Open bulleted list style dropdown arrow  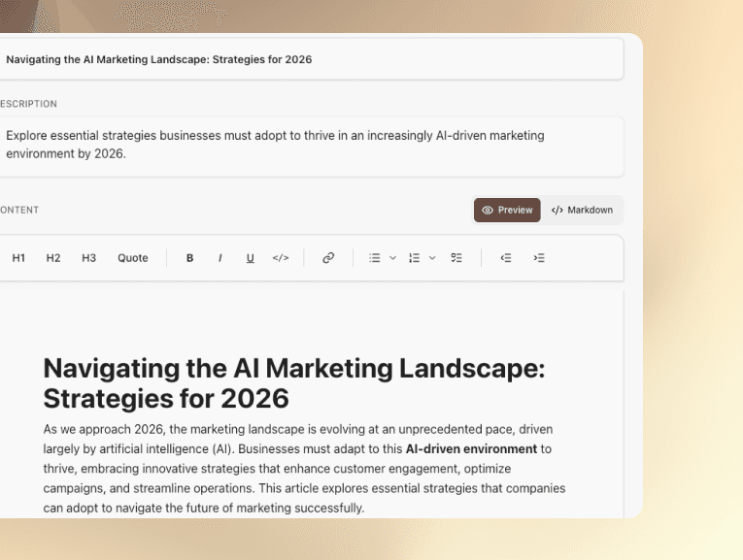tap(392, 258)
